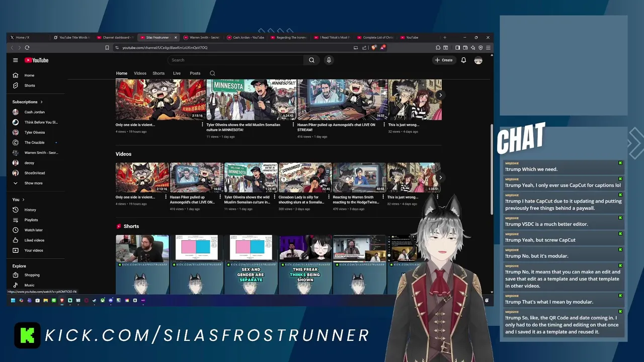Switch to the channel Posts tab

(195, 73)
